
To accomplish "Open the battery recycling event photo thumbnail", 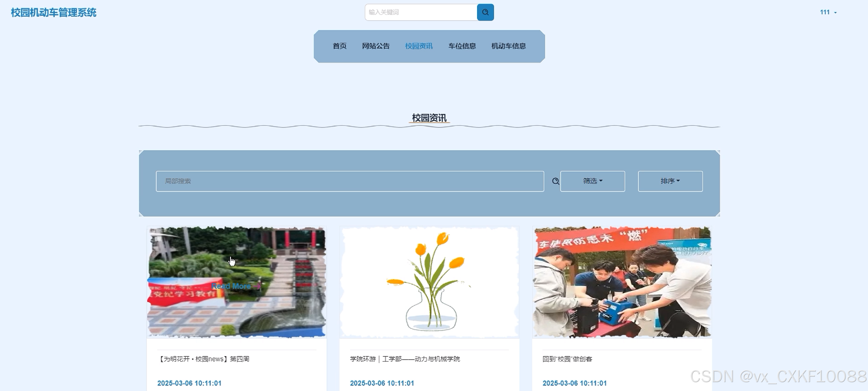I will click(622, 282).
